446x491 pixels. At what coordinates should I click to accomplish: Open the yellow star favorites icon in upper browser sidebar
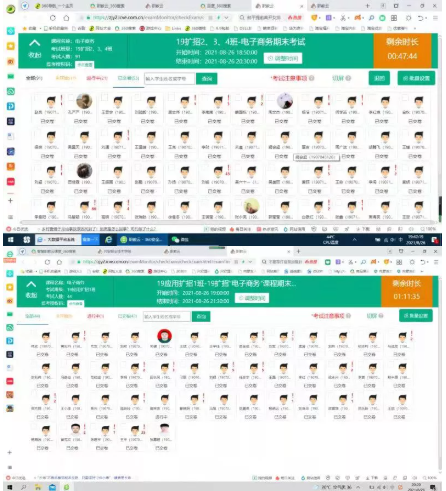pyautogui.click(x=11, y=46)
